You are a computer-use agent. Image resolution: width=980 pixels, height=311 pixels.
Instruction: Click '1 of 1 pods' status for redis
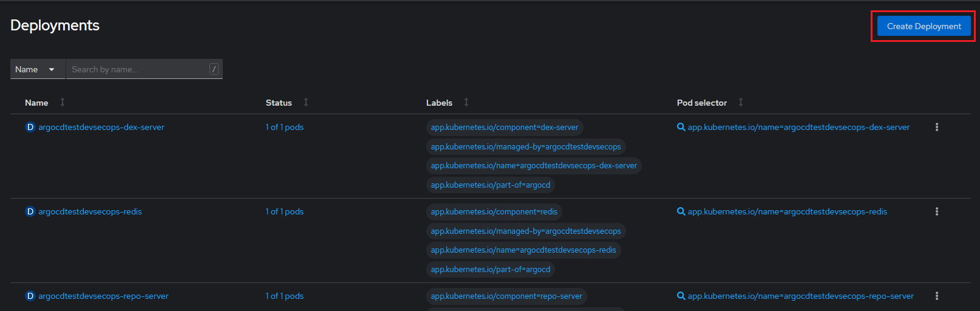click(x=284, y=211)
